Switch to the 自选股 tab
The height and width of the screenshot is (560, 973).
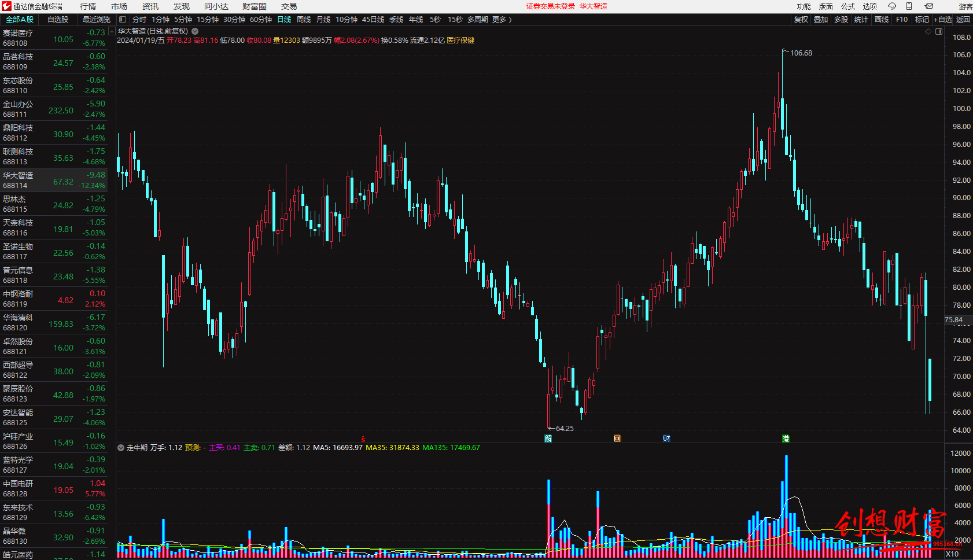coord(58,20)
